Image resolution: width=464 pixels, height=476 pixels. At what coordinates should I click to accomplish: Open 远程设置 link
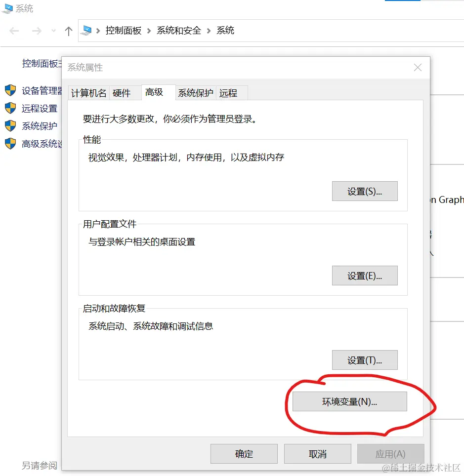[x=40, y=108]
